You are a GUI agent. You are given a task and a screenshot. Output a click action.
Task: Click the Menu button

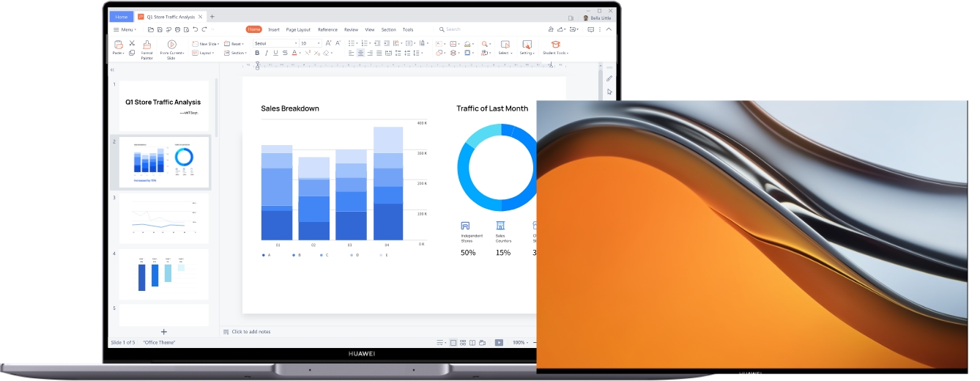click(124, 29)
